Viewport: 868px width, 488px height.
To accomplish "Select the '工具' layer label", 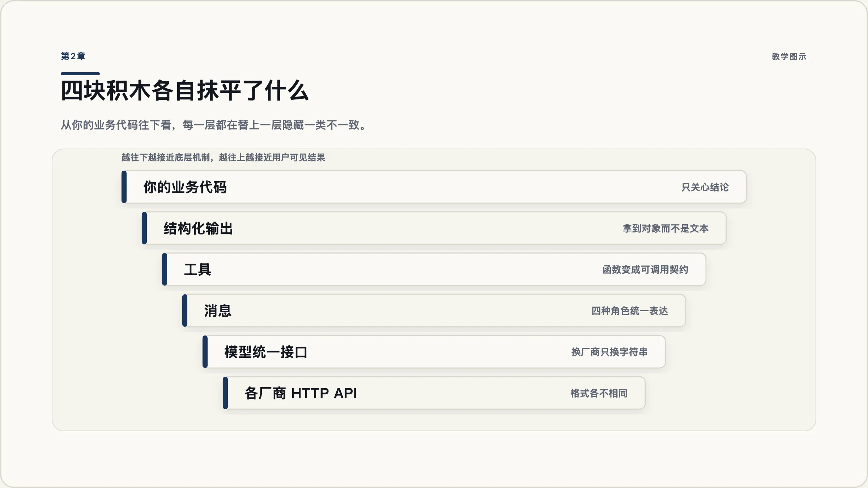I will [197, 270].
